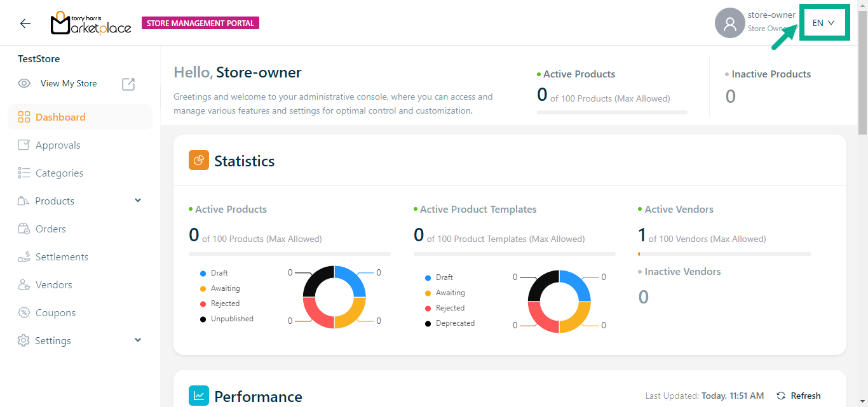Click the Refresh icon in Performance

click(x=781, y=396)
